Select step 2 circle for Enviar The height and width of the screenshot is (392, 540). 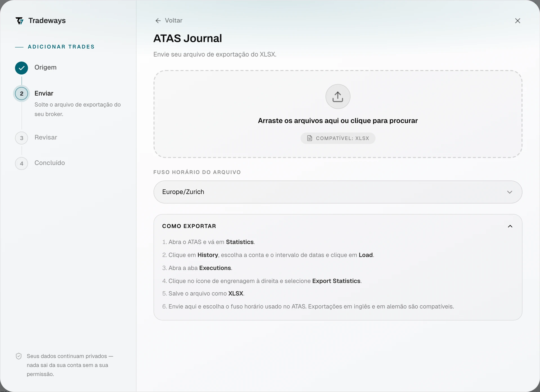[21, 94]
